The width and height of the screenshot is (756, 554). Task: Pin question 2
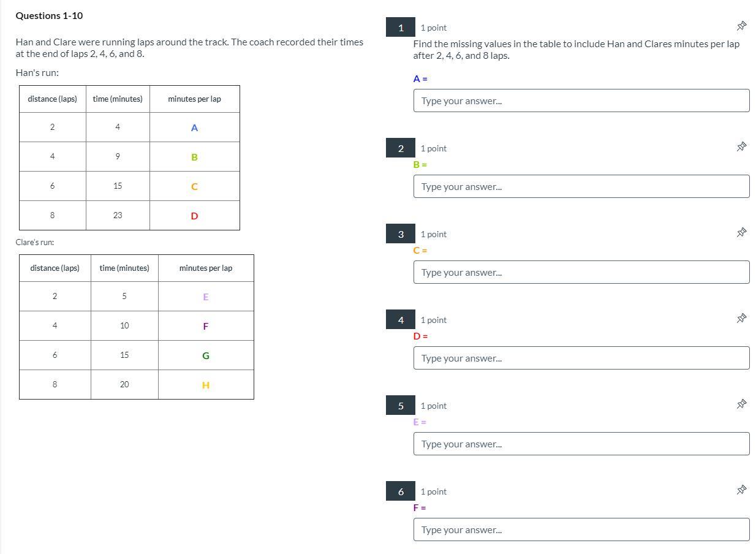click(741, 146)
